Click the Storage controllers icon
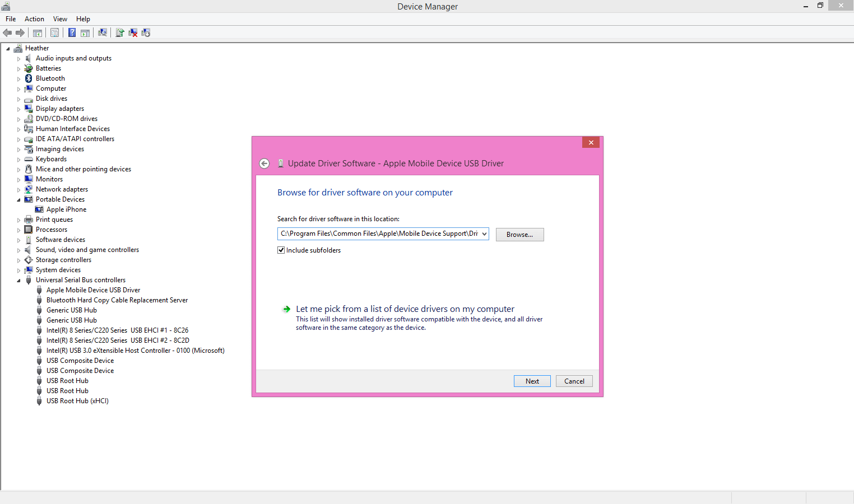 click(29, 260)
